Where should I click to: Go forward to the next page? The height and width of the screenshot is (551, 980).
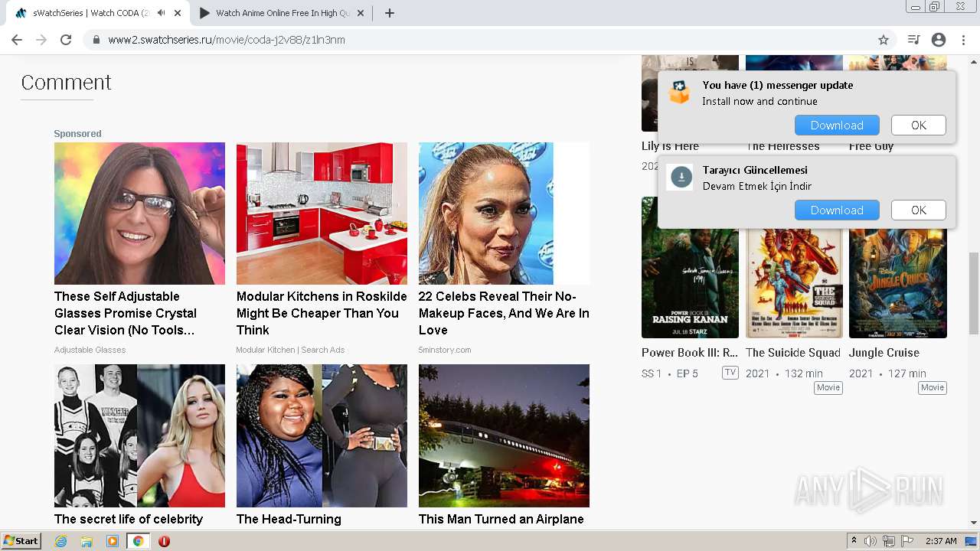pos(41,40)
